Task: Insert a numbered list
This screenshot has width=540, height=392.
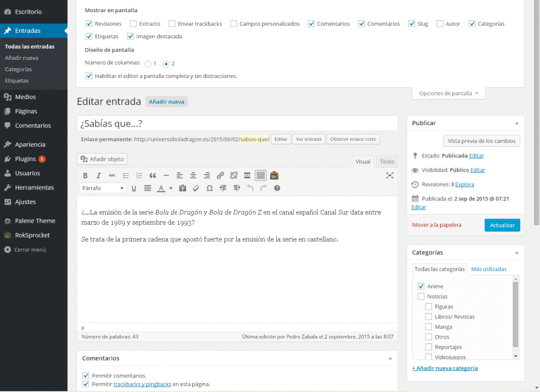Action: click(139, 176)
